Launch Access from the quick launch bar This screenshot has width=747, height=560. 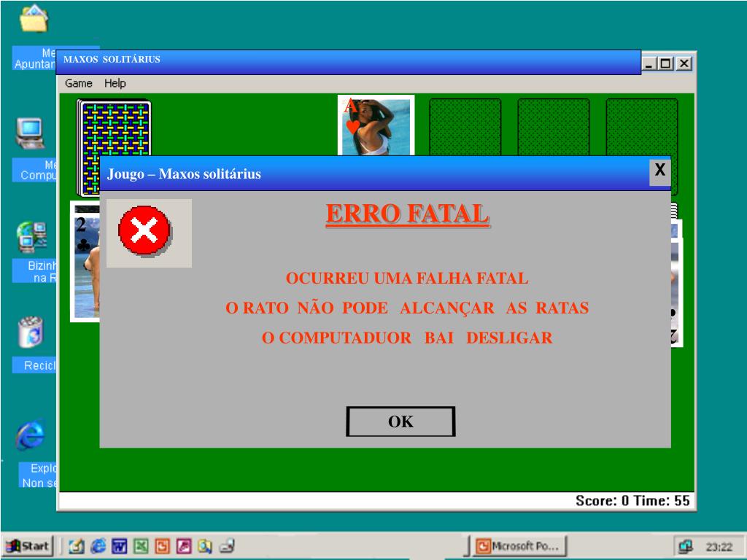[183, 546]
